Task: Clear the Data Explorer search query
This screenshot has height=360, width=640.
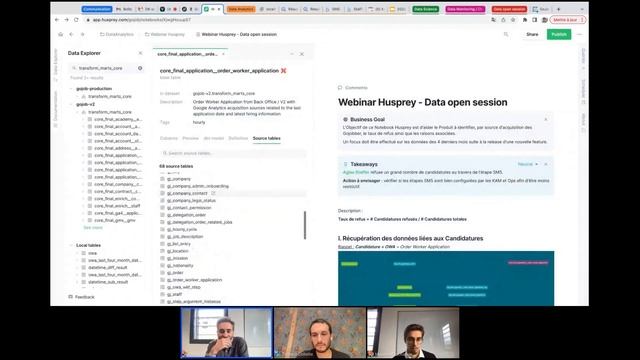Action: tap(140, 68)
